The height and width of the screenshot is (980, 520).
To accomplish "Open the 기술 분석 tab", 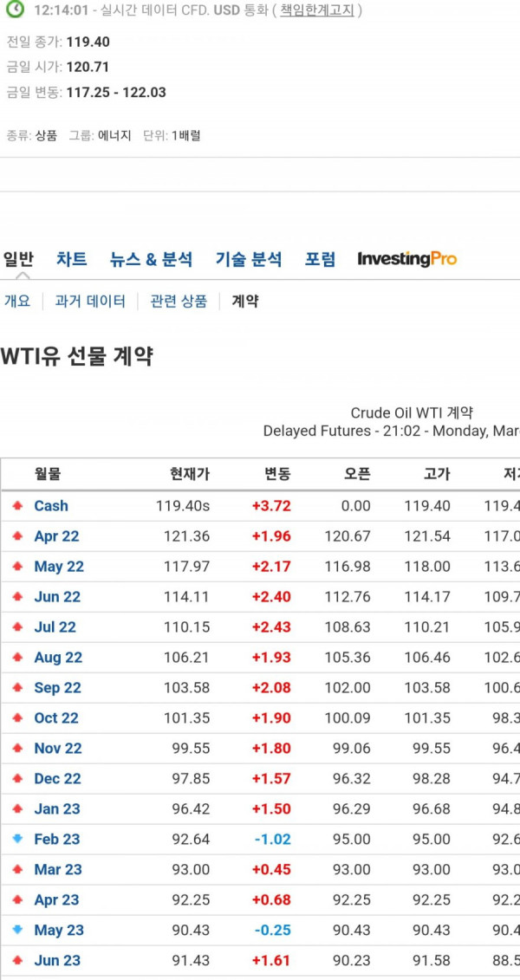I will pos(249,259).
